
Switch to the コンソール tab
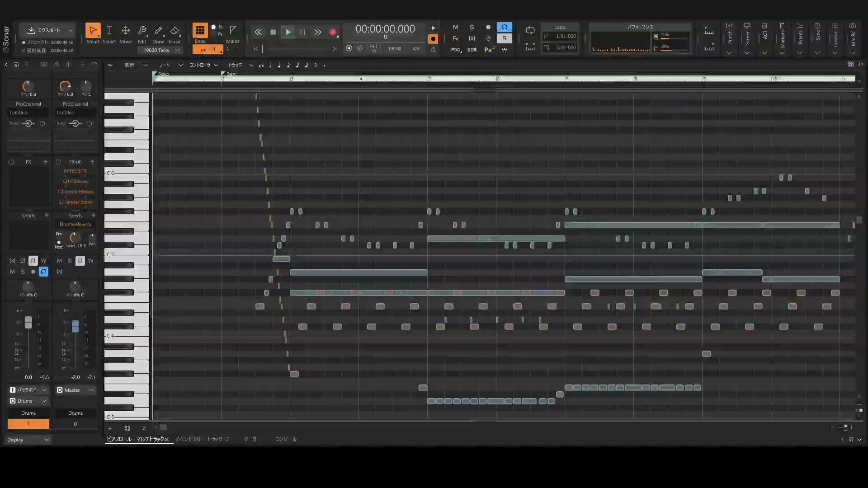click(286, 439)
